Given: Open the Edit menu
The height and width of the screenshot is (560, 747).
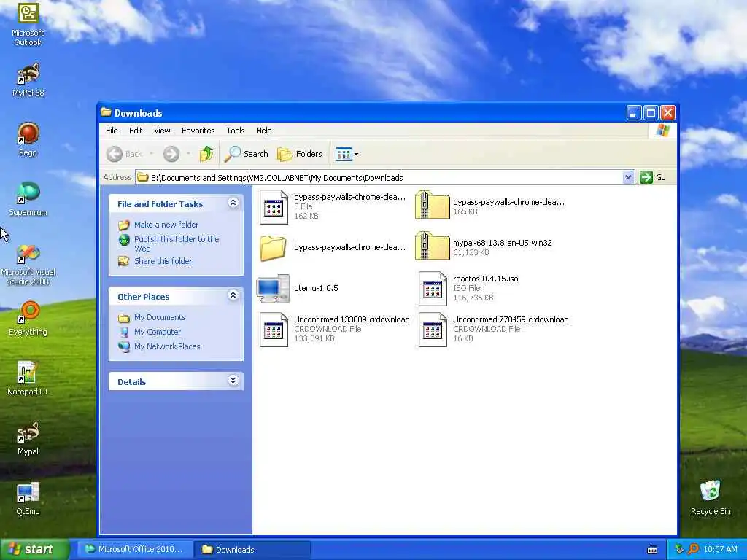Looking at the screenshot, I should (136, 131).
